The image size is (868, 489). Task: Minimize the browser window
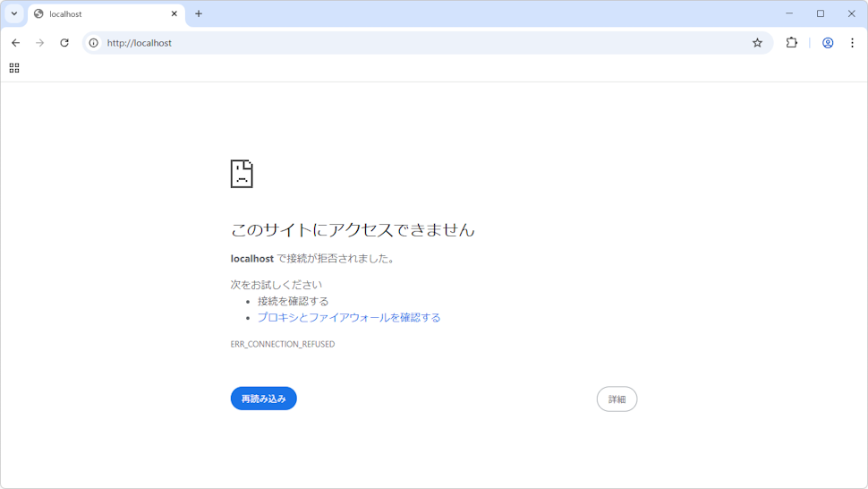pyautogui.click(x=789, y=13)
